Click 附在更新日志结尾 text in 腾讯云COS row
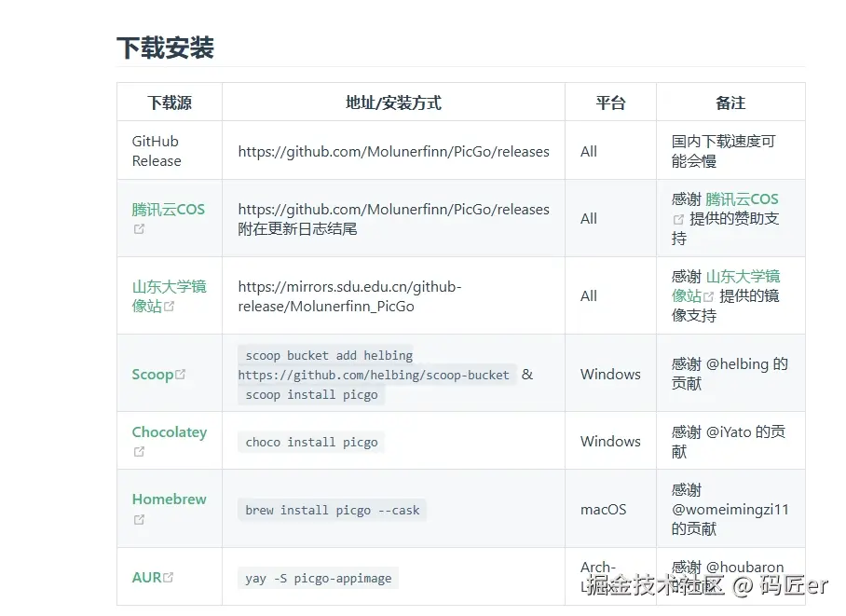This screenshot has width=846, height=616. 297,229
